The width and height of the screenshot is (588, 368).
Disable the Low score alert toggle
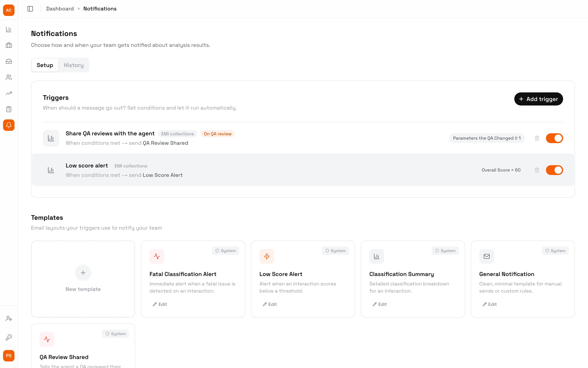555,170
